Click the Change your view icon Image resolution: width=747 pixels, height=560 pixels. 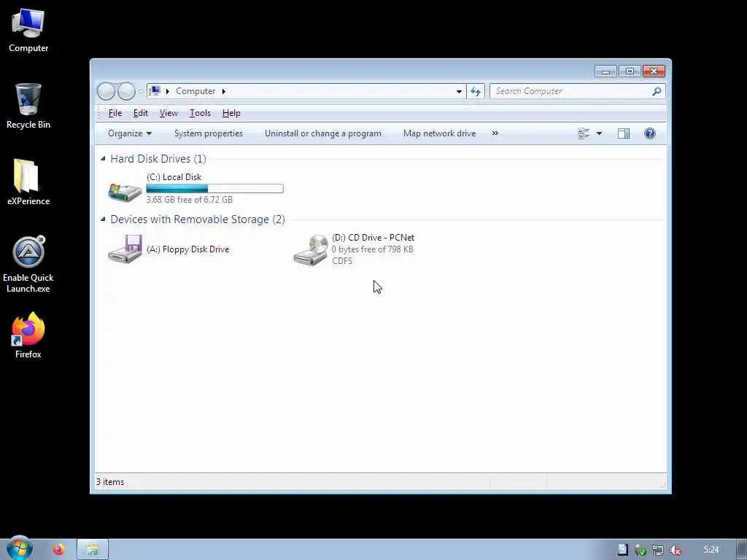click(584, 133)
